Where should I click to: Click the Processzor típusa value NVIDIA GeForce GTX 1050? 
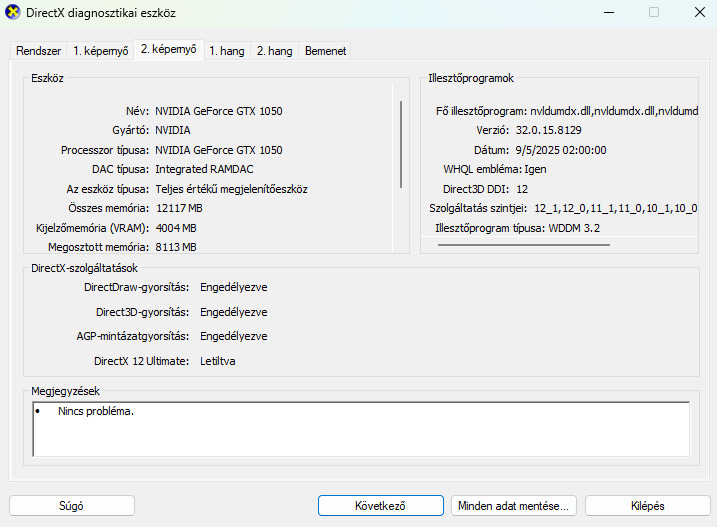pos(219,150)
